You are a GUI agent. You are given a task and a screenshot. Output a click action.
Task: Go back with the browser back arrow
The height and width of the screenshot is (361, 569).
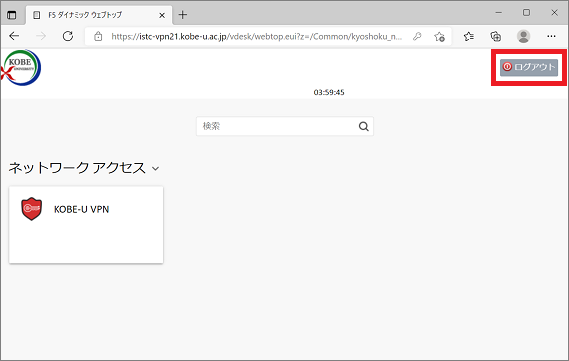click(14, 36)
